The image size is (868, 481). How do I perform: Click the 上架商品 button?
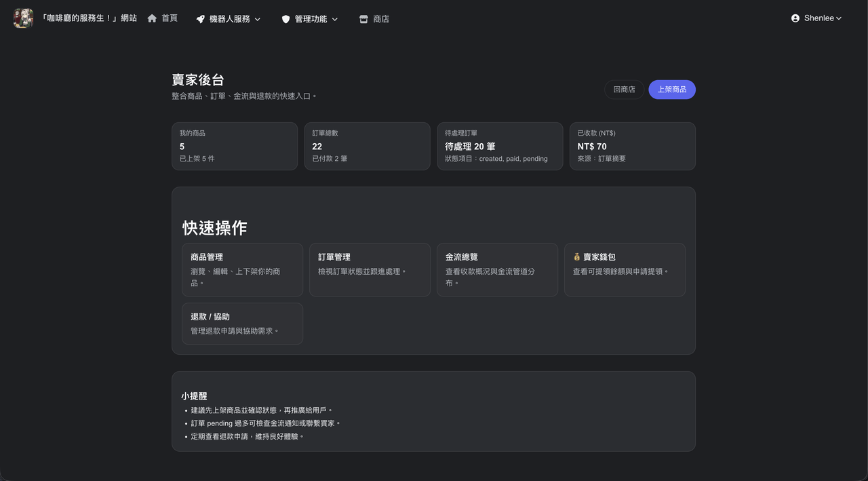pos(672,90)
